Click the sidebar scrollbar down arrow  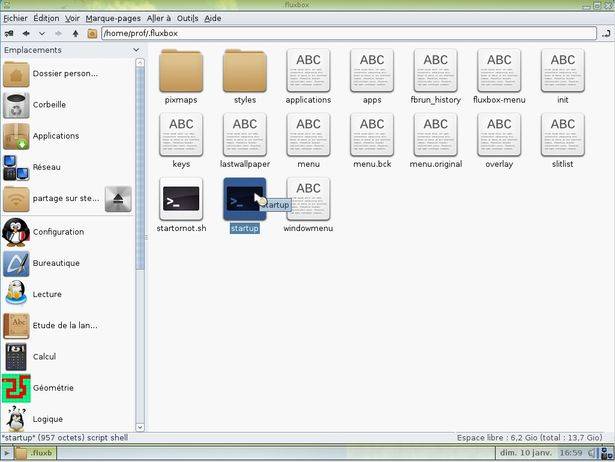click(x=140, y=427)
